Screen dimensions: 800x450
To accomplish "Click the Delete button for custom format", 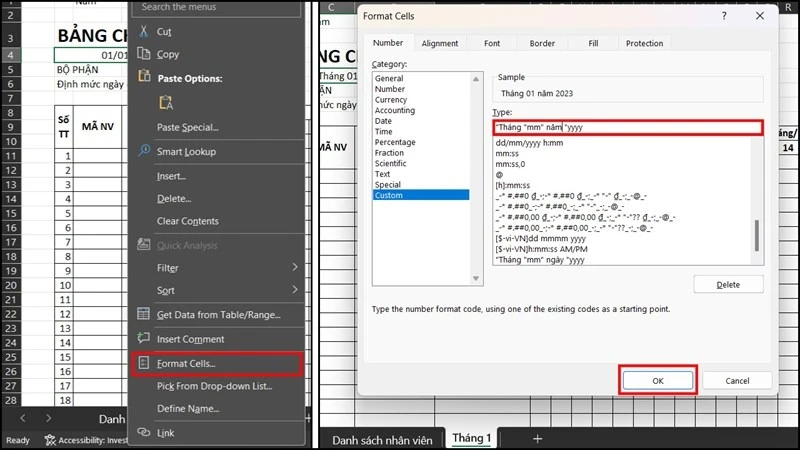I will tap(728, 285).
